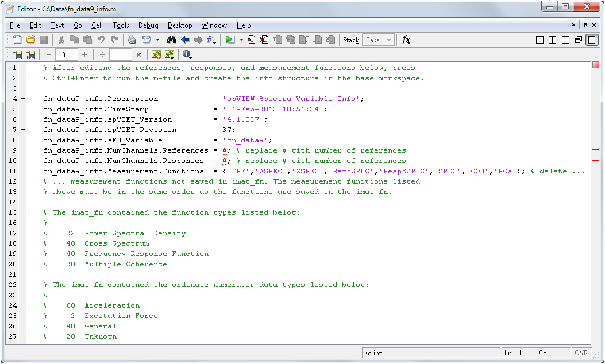Click the 1.1 multiply factor field
This screenshot has height=364, width=605.
point(121,55)
